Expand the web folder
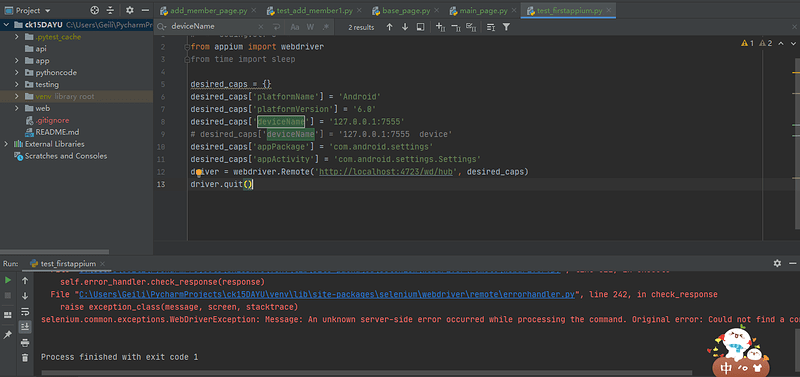800x377 pixels. (x=17, y=108)
